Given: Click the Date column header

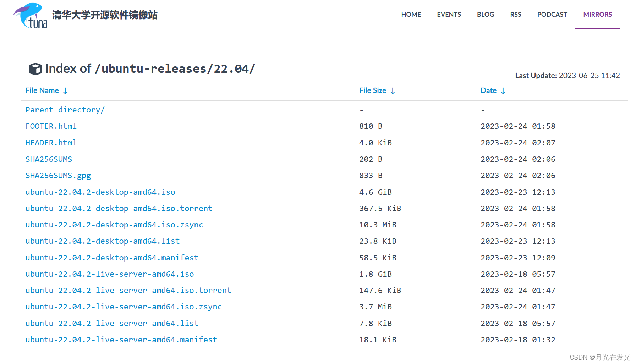Looking at the screenshot, I should pyautogui.click(x=488, y=90).
